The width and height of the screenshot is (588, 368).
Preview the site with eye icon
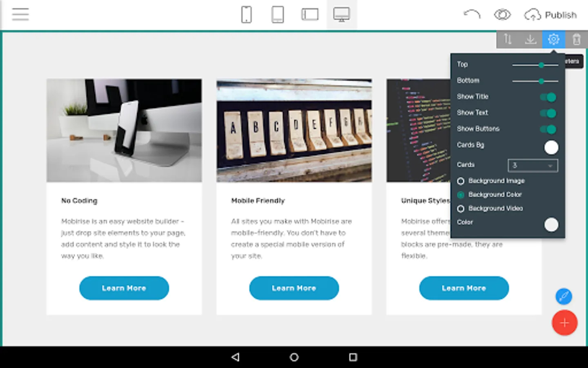(x=502, y=15)
